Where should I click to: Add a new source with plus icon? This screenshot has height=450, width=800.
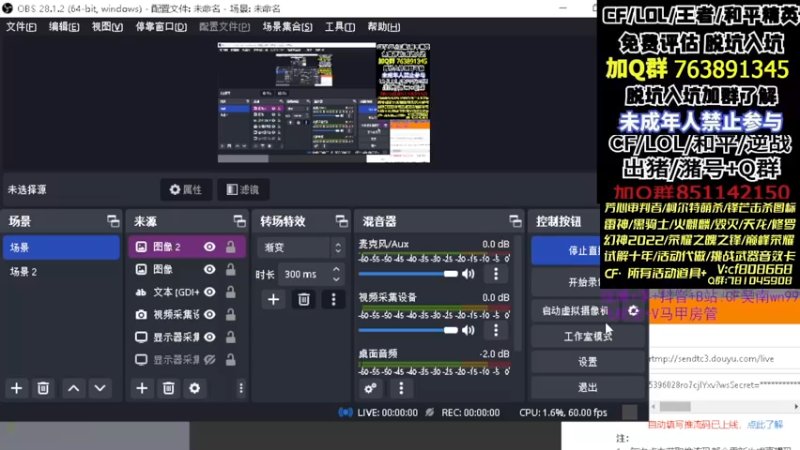142,388
